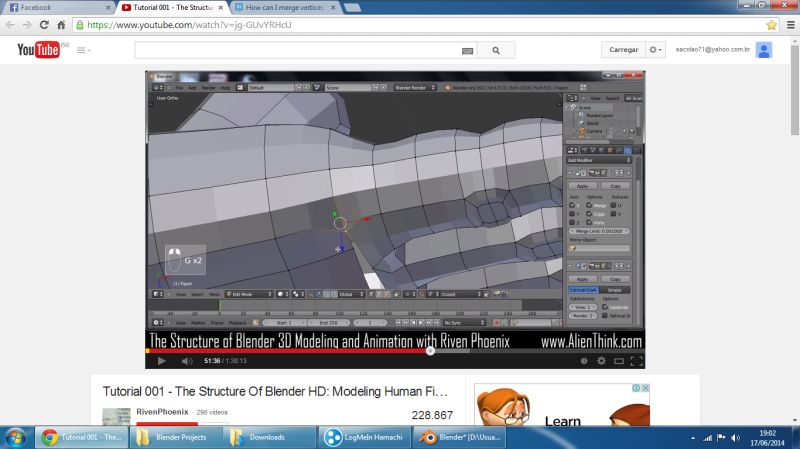Viewport: 800px width, 449px height.
Task: Open the YouTube settings gear dropdown
Action: pos(655,49)
